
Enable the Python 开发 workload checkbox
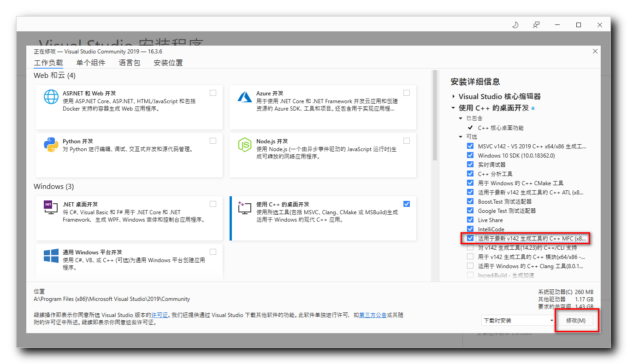coord(213,141)
